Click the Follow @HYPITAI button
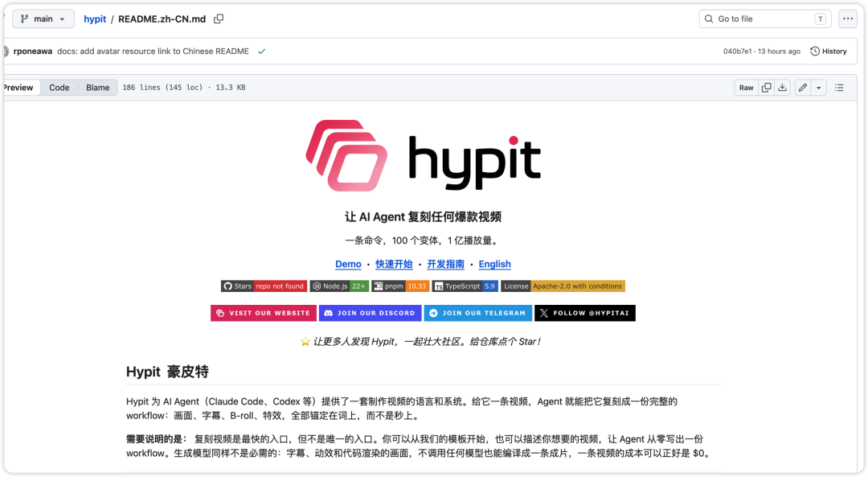This screenshot has width=868, height=477. 585,313
